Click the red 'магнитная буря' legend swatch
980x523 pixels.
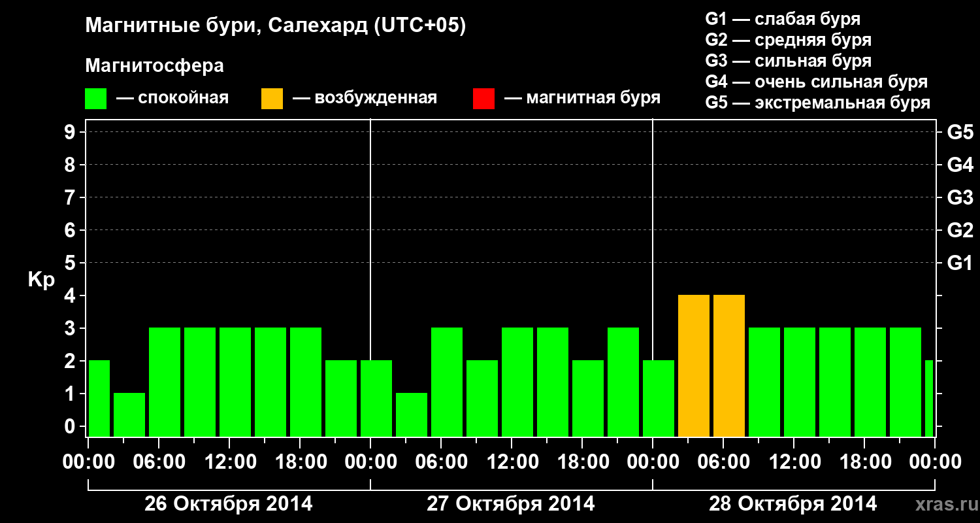[484, 99]
